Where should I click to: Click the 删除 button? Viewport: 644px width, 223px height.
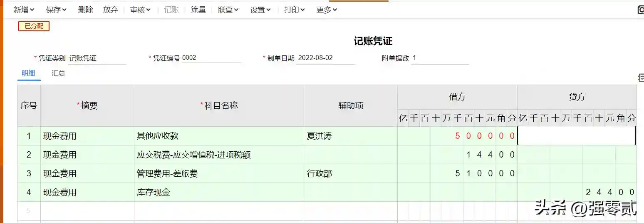click(85, 10)
